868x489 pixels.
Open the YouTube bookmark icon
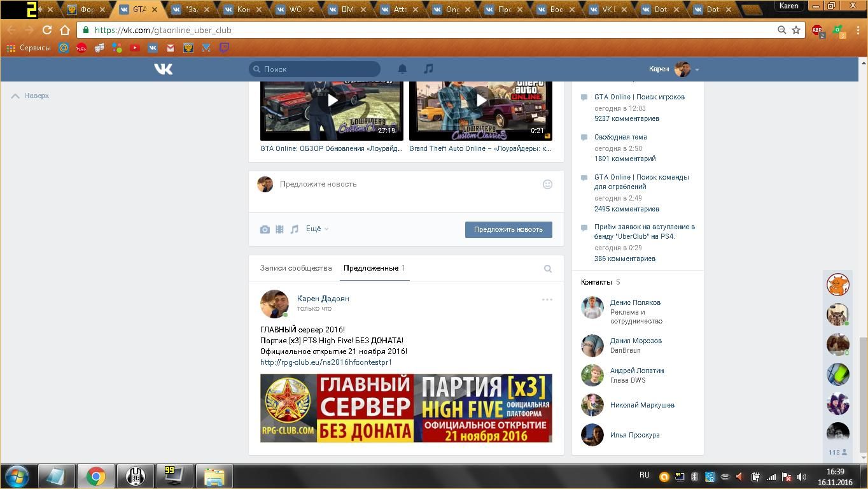tap(135, 48)
